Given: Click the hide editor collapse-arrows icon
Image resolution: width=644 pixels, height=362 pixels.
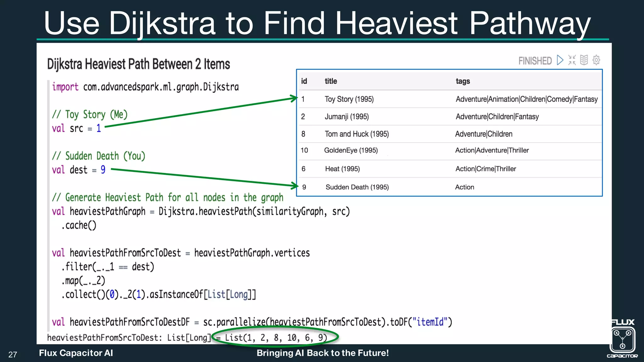Looking at the screenshot, I should tap(572, 60).
